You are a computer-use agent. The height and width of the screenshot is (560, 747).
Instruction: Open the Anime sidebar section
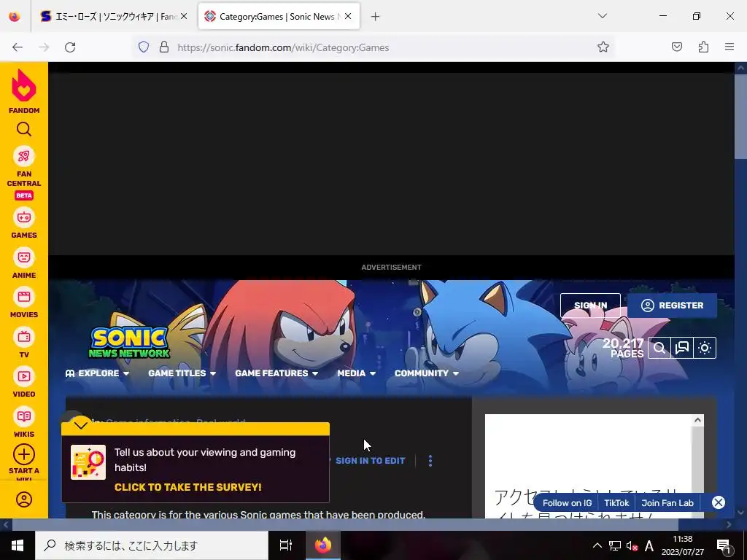[24, 262]
